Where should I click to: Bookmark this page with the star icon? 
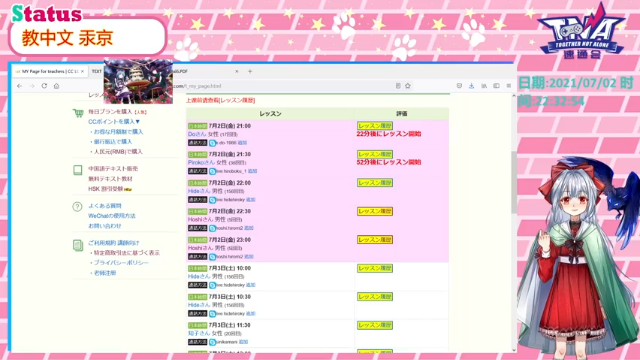tap(408, 86)
